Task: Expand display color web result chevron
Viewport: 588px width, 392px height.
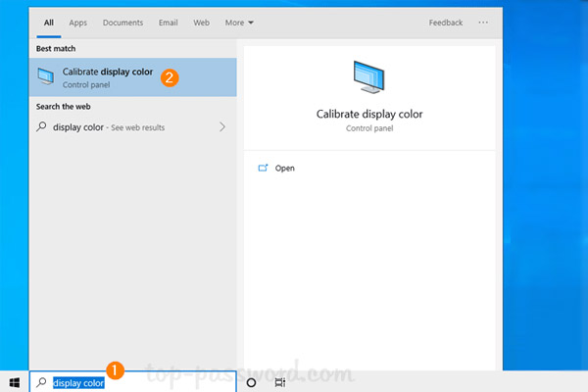Action: (x=222, y=126)
